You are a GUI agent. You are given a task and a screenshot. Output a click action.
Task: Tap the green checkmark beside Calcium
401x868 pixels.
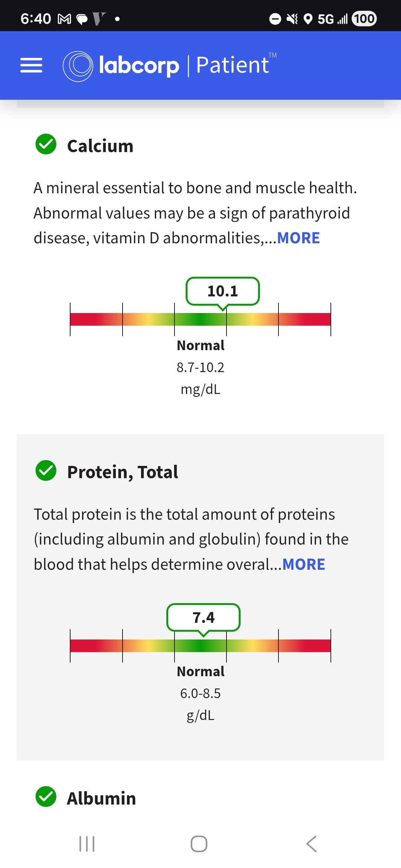point(46,144)
